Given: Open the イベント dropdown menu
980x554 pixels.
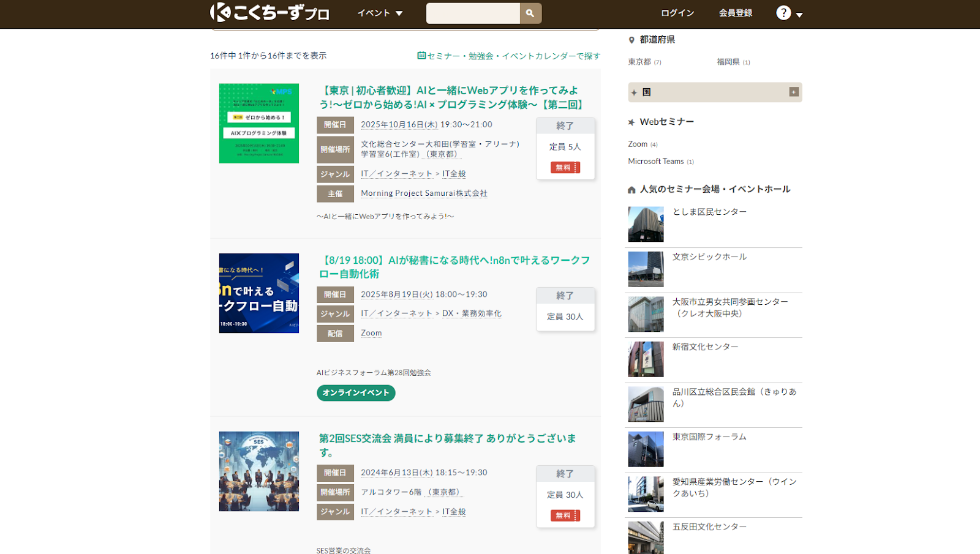Looking at the screenshot, I should pos(380,13).
